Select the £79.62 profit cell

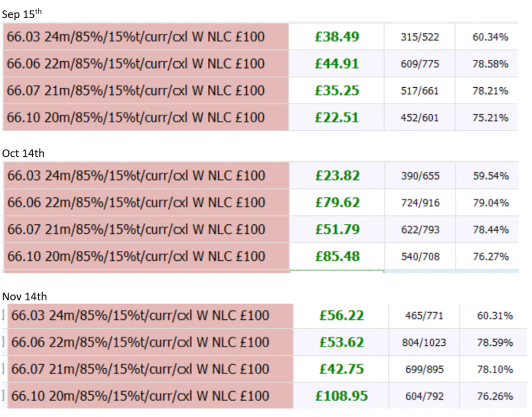[337, 203]
